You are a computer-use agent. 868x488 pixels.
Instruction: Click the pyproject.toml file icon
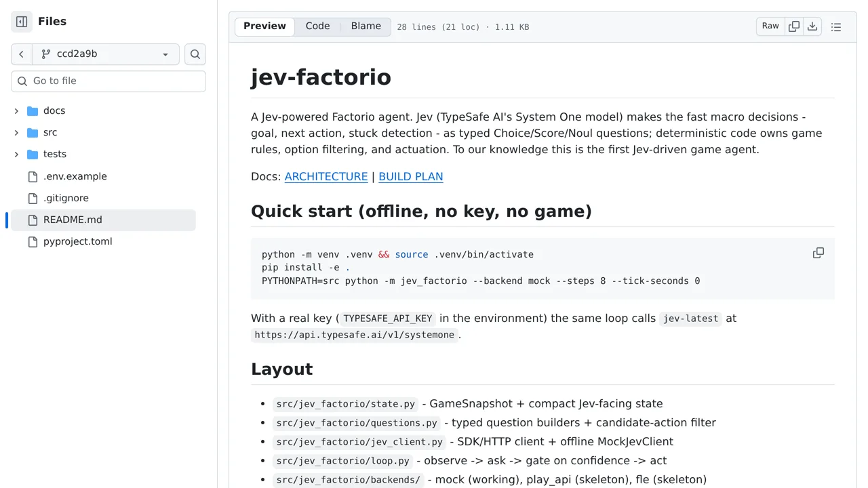tap(33, 242)
